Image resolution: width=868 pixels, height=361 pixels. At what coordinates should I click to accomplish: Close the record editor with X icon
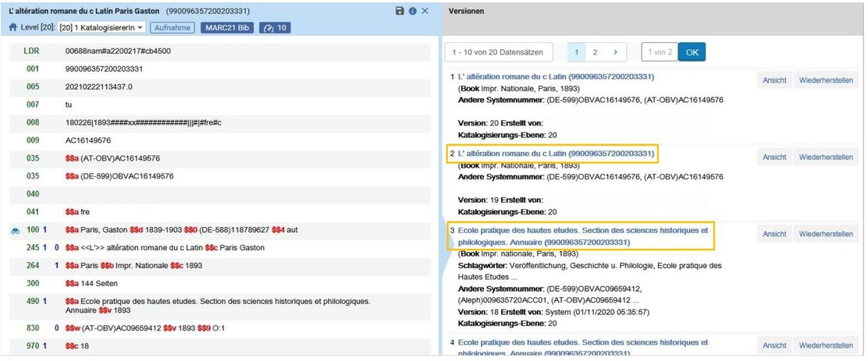[x=425, y=11]
